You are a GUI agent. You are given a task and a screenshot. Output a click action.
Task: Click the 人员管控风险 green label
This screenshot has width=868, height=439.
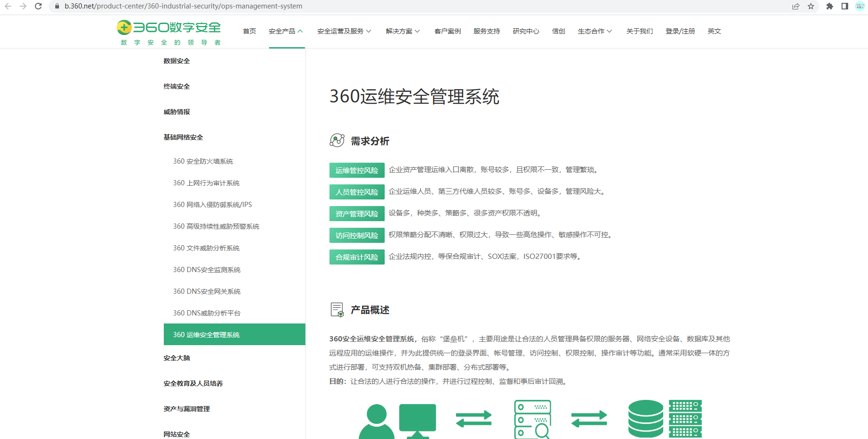[357, 192]
